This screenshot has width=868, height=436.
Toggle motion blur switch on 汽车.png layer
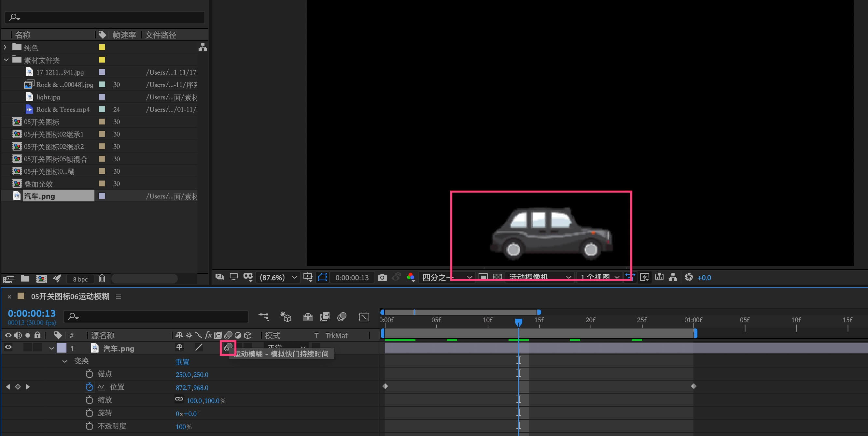point(228,347)
